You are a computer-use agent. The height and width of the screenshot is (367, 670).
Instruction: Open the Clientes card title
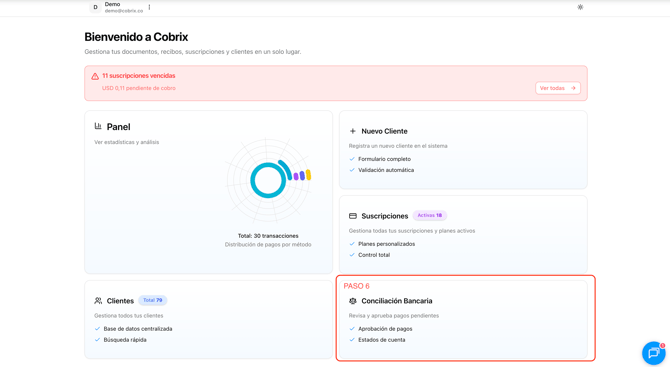tap(120, 301)
